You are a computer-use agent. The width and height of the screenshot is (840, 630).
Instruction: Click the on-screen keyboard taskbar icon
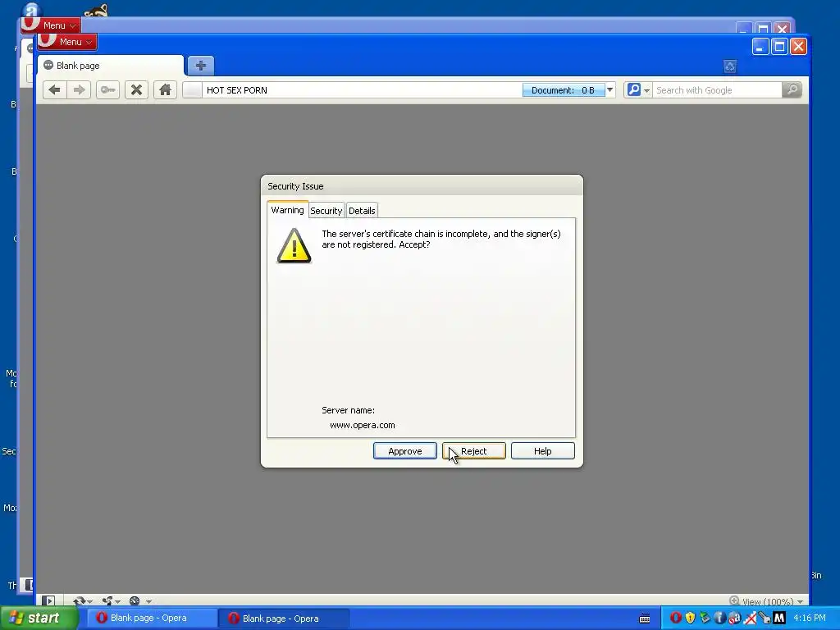click(x=645, y=619)
